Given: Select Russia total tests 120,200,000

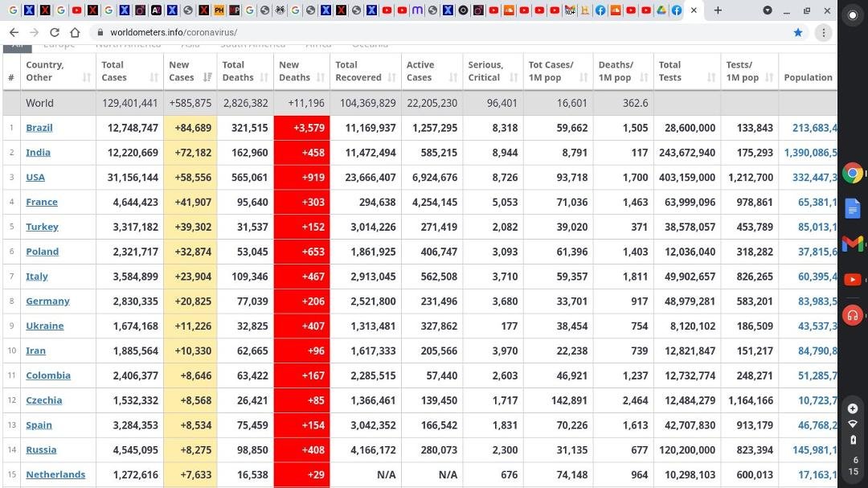Looking at the screenshot, I should tap(687, 449).
